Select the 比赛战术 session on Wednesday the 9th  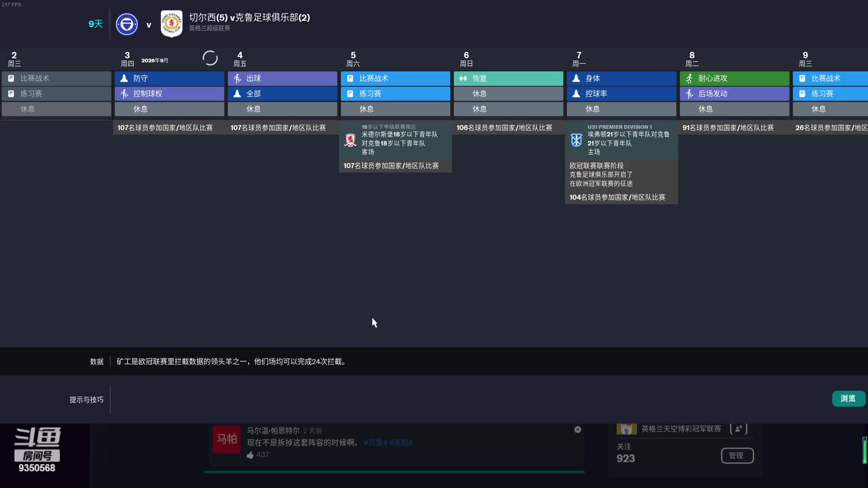point(830,78)
